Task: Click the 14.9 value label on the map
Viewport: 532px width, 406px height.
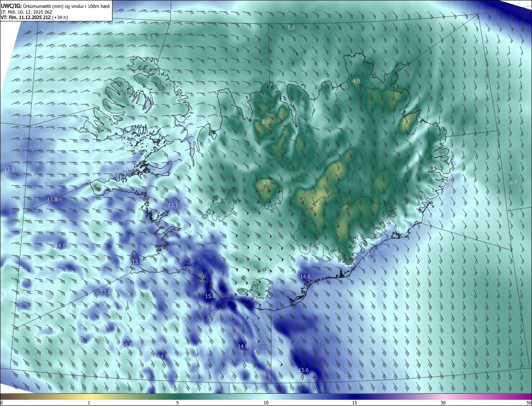Action: click(243, 346)
